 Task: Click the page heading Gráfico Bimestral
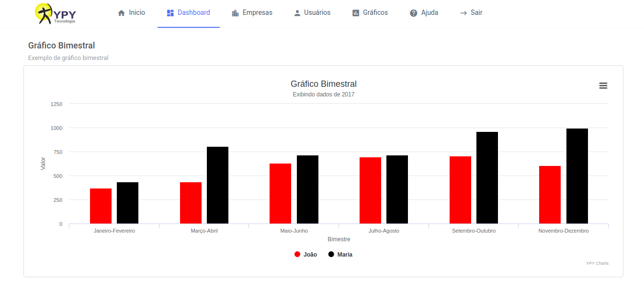tap(62, 46)
